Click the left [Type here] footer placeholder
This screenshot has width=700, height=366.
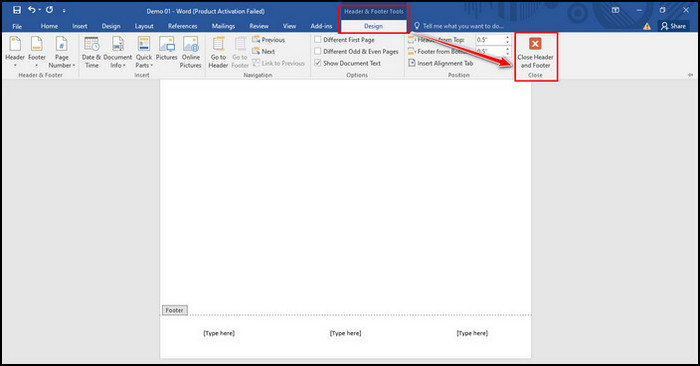coord(219,333)
